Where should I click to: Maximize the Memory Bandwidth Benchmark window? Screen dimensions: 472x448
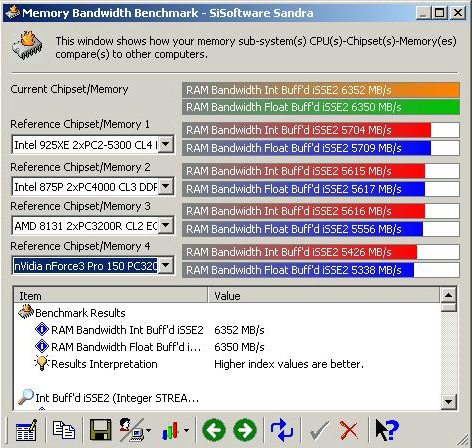coord(440,13)
